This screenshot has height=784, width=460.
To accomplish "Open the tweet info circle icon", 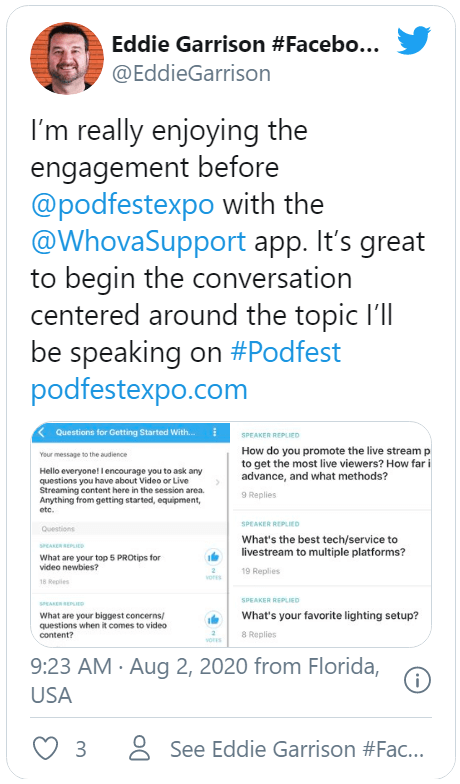I will point(417,680).
